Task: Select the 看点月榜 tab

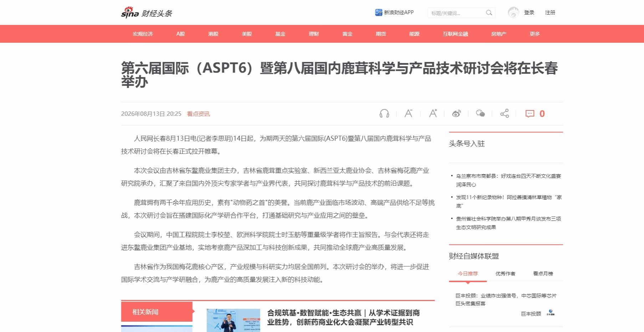Action: tap(543, 274)
